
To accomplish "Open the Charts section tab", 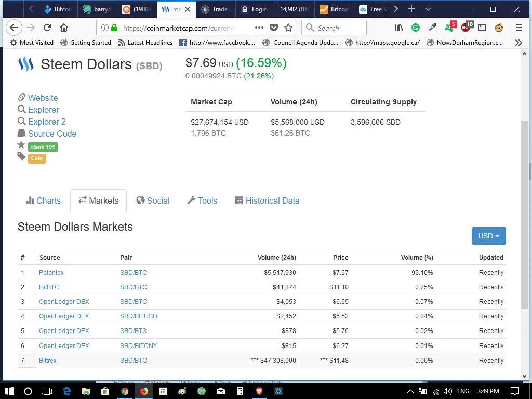I will click(x=44, y=201).
